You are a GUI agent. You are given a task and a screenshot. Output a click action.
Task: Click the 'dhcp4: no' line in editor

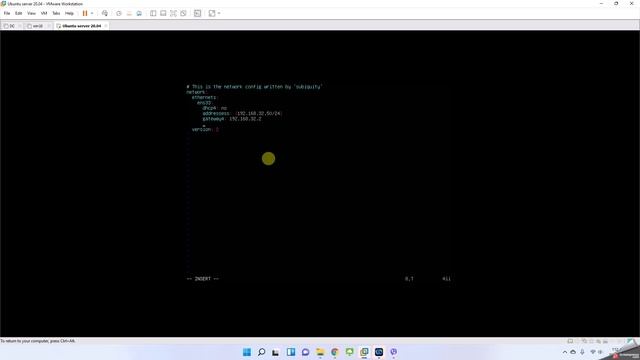(x=215, y=108)
